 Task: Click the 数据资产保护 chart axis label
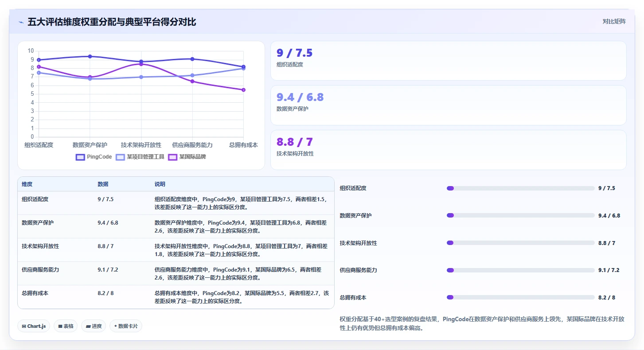90,145
